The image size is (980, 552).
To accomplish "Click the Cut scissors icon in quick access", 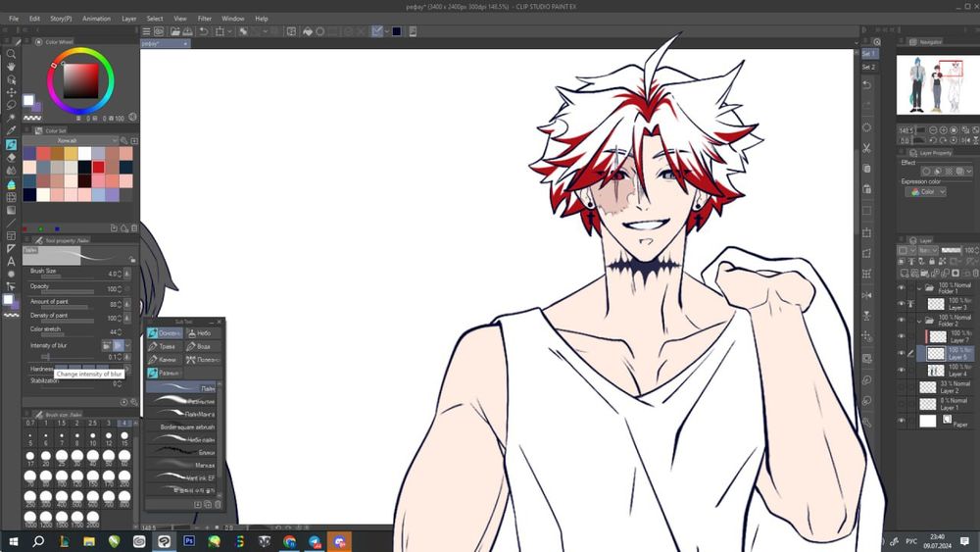I will [867, 148].
